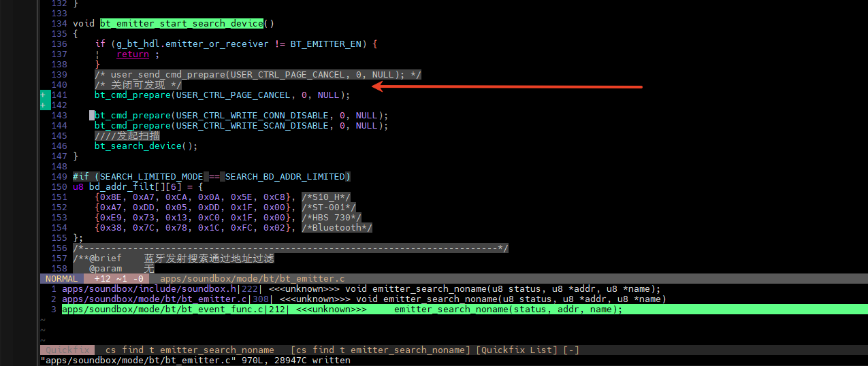Click the Quickfix label in bottom statusline
868x366 pixels.
(67, 350)
